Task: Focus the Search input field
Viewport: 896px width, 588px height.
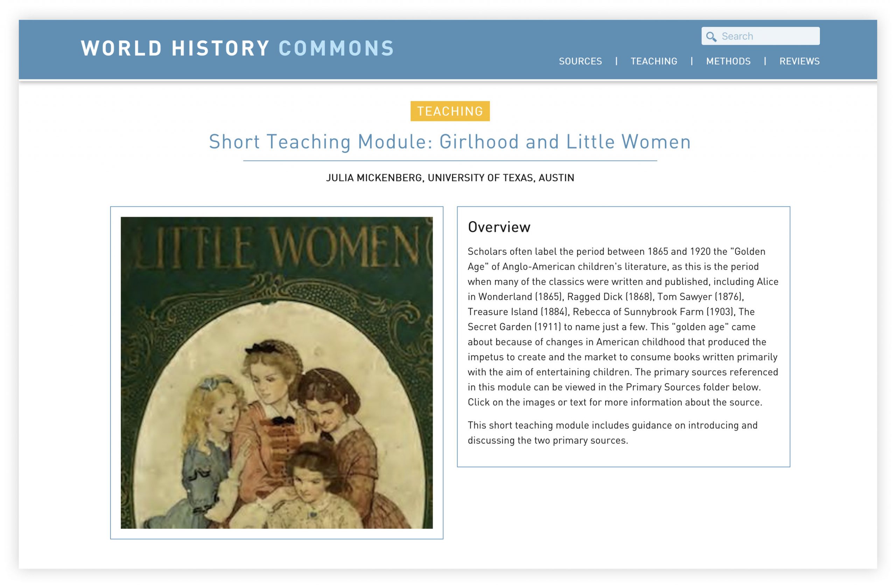Action: coord(761,36)
